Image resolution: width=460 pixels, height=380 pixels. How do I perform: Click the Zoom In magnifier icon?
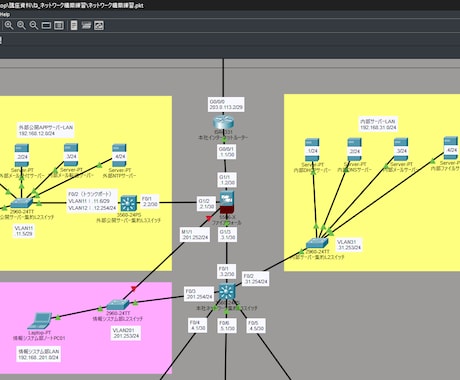click(9, 25)
